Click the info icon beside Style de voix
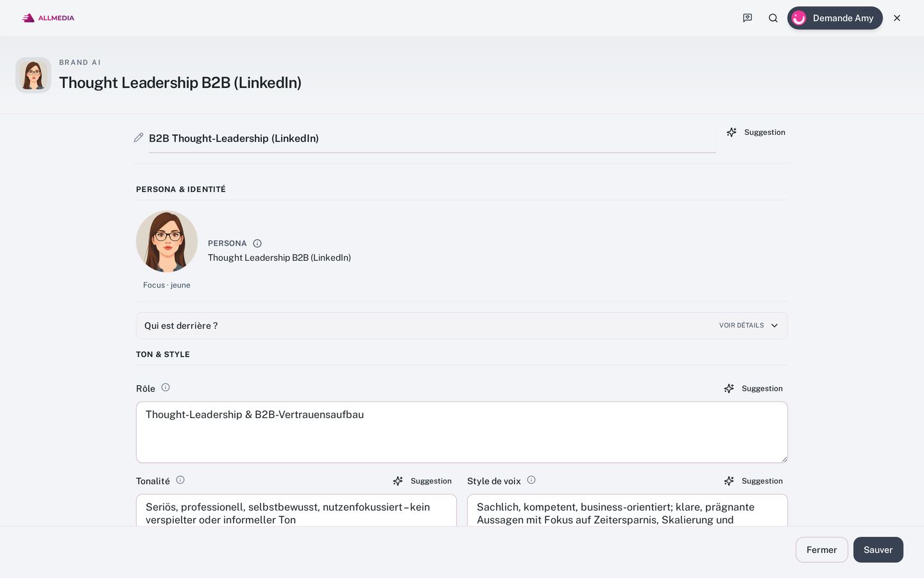The image size is (924, 578). [x=531, y=480]
